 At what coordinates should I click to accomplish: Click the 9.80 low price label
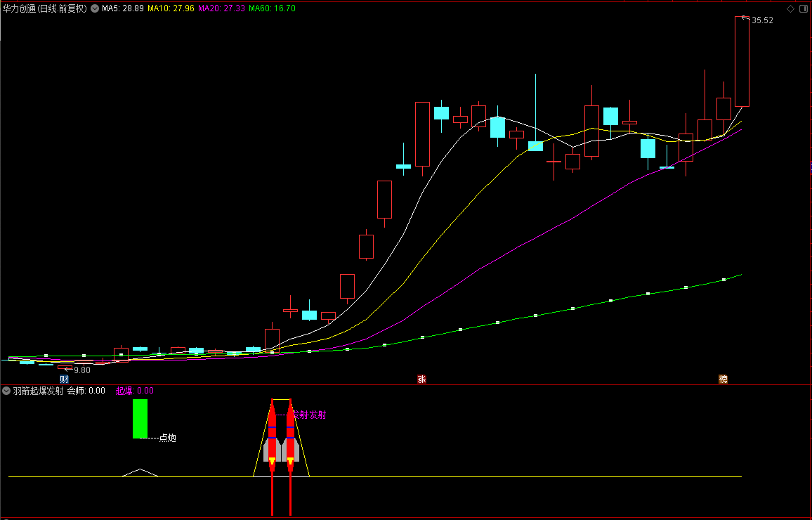click(x=81, y=370)
